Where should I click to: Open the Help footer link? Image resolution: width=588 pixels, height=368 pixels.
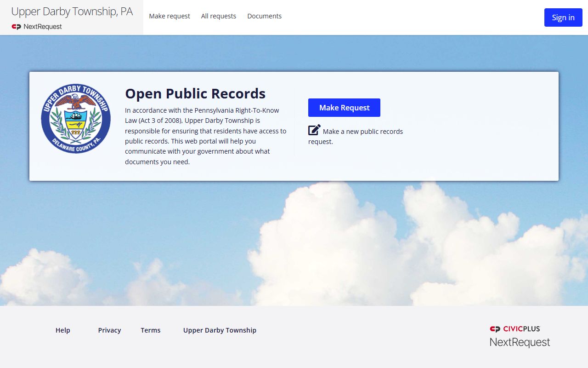63,330
